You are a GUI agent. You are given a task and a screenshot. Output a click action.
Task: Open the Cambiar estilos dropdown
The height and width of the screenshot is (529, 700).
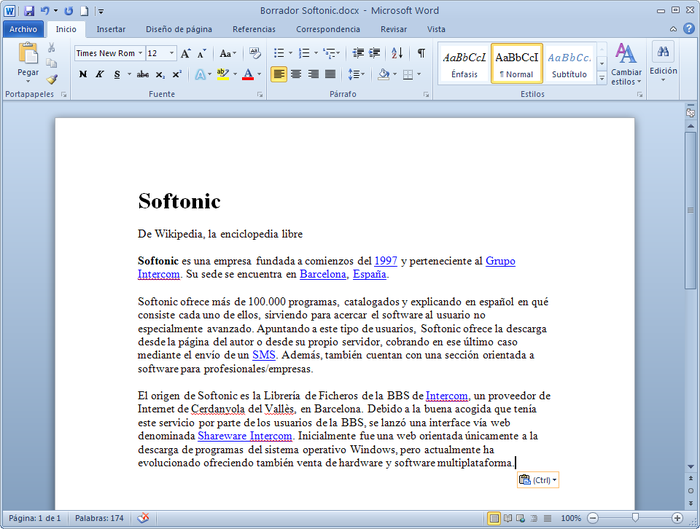point(626,62)
